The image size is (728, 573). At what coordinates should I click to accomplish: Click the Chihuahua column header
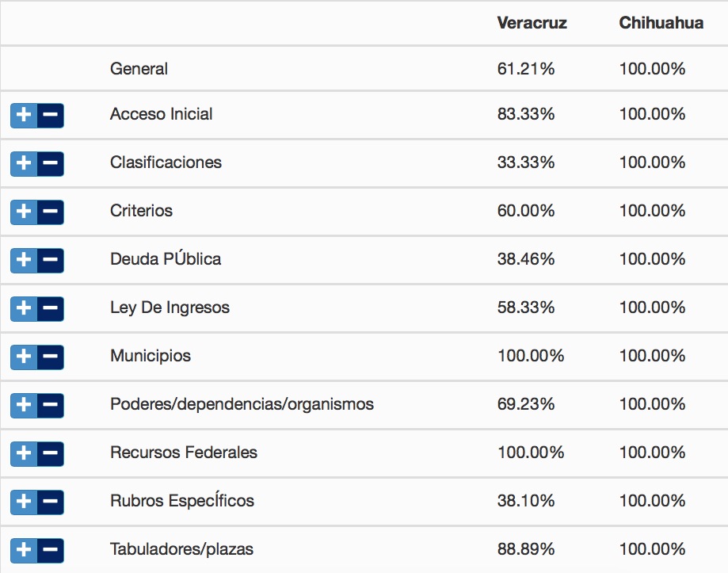(661, 23)
